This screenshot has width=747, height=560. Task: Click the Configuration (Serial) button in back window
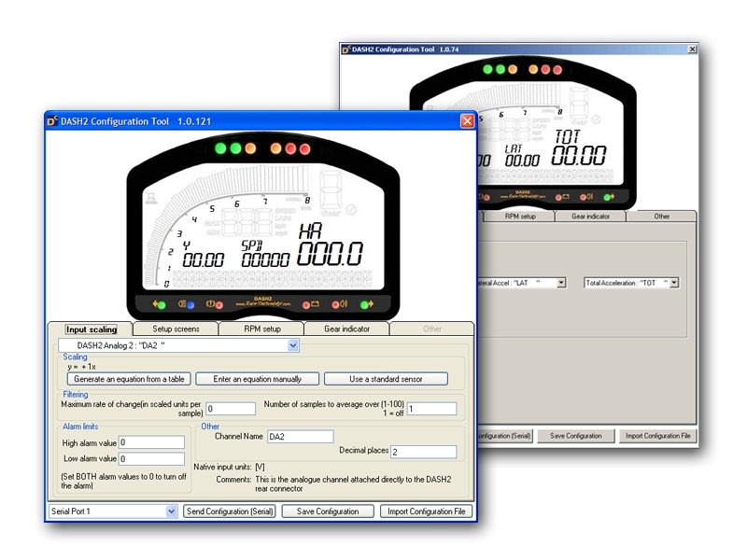[x=504, y=436]
